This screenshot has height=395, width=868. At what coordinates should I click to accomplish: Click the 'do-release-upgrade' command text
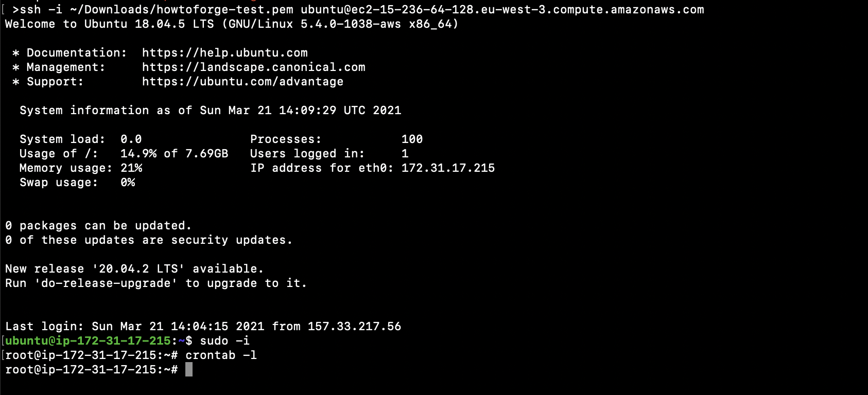click(106, 283)
